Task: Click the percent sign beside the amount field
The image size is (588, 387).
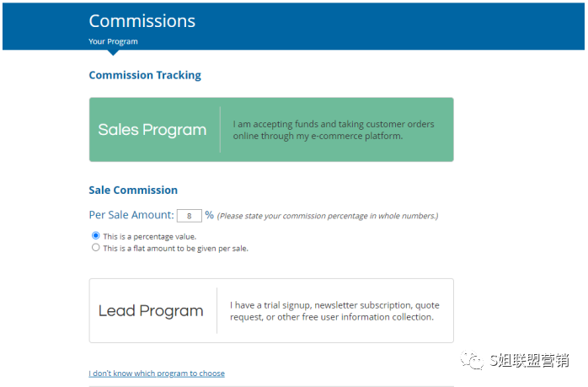Action: point(209,215)
